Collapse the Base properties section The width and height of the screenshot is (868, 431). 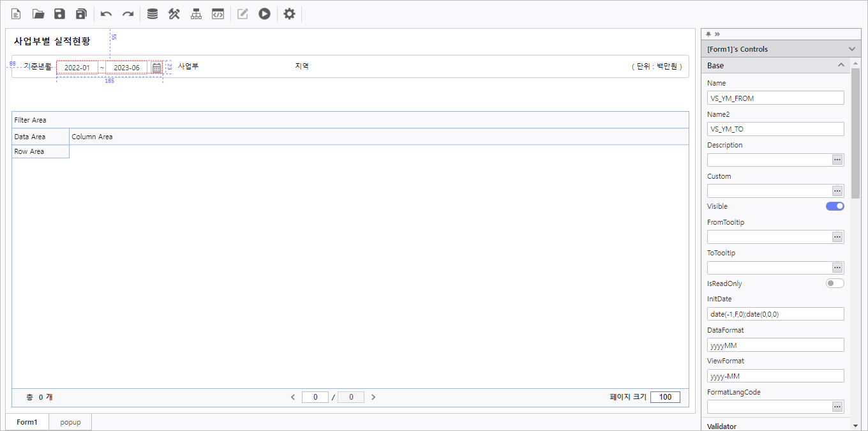(841, 65)
